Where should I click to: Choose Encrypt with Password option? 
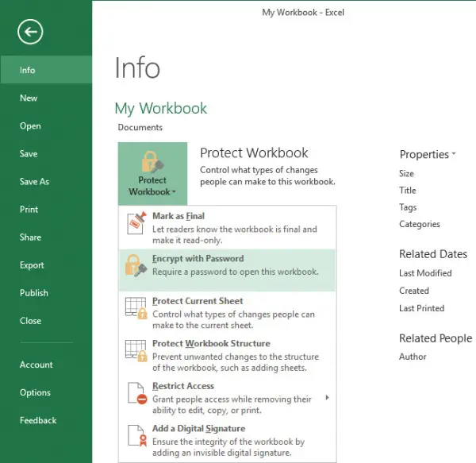(228, 270)
